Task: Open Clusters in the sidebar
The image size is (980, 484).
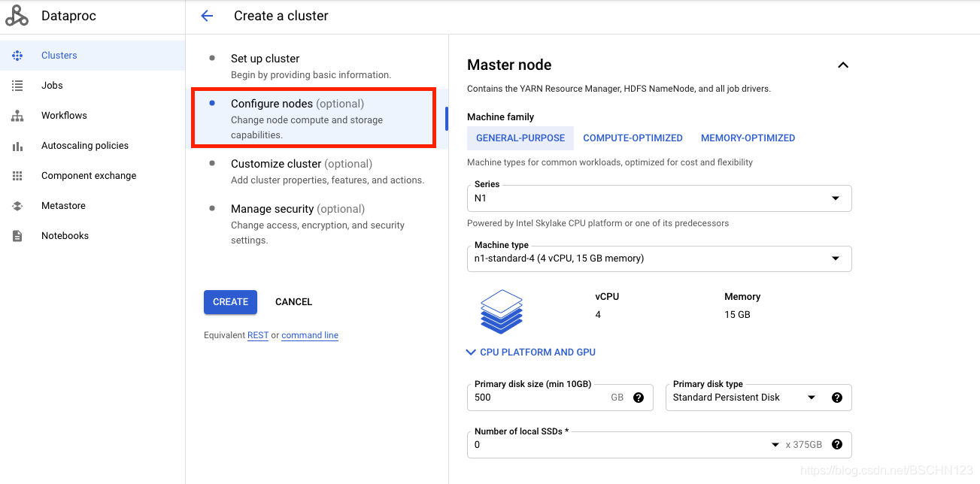Action: pyautogui.click(x=93, y=56)
